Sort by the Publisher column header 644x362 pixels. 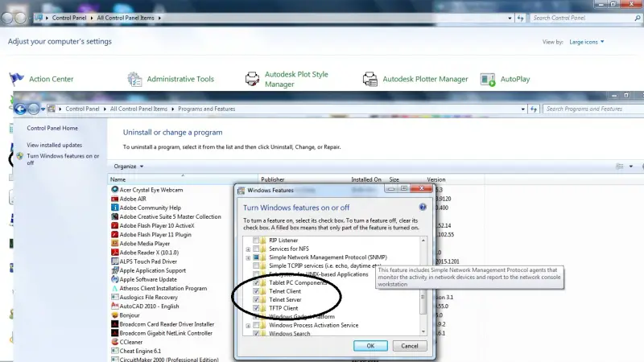point(303,179)
